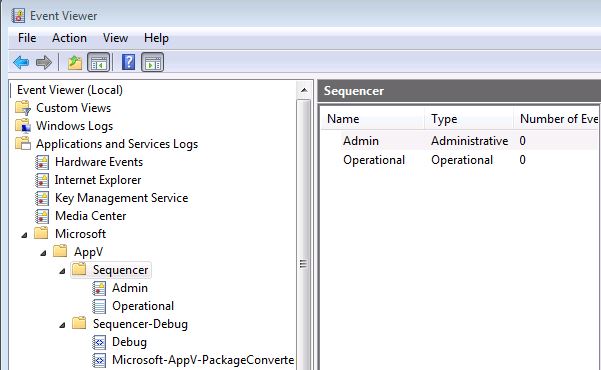The image size is (601, 370).
Task: Select Key Management Service log
Action: [x=122, y=198]
